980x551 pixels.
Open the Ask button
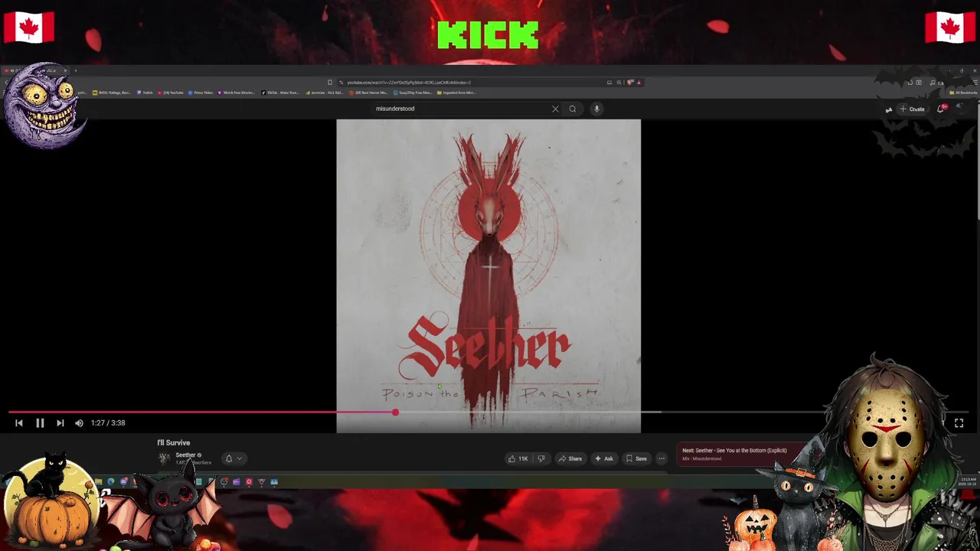(x=604, y=458)
